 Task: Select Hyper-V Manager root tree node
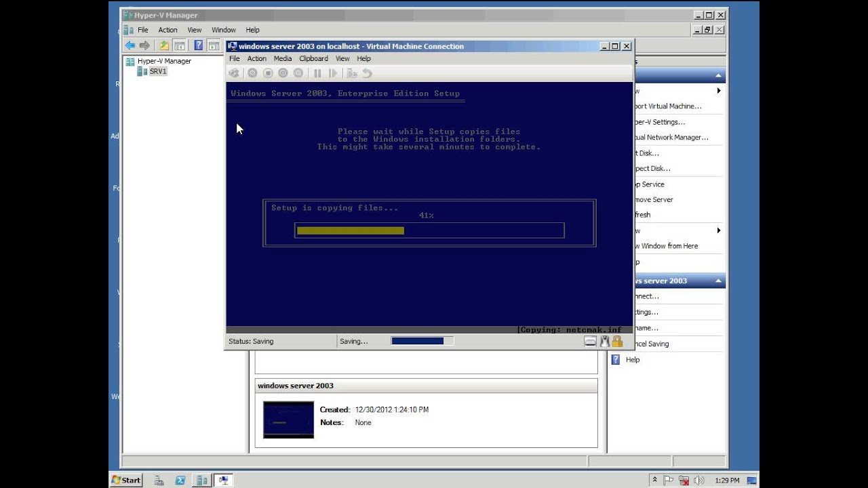click(164, 61)
